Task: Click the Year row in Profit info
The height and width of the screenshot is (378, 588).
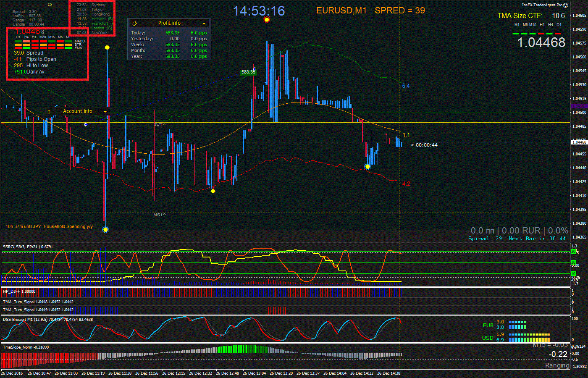Action: tap(169, 56)
